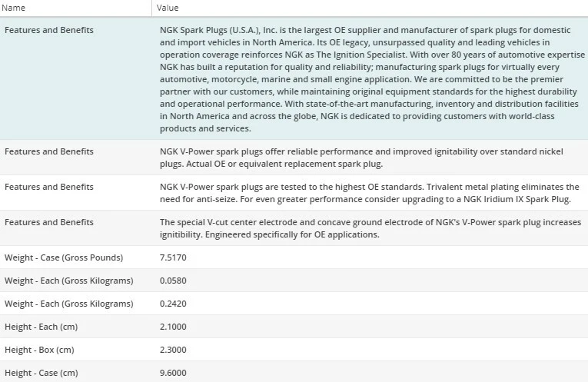Select the 0.0580 value cell

173,281
